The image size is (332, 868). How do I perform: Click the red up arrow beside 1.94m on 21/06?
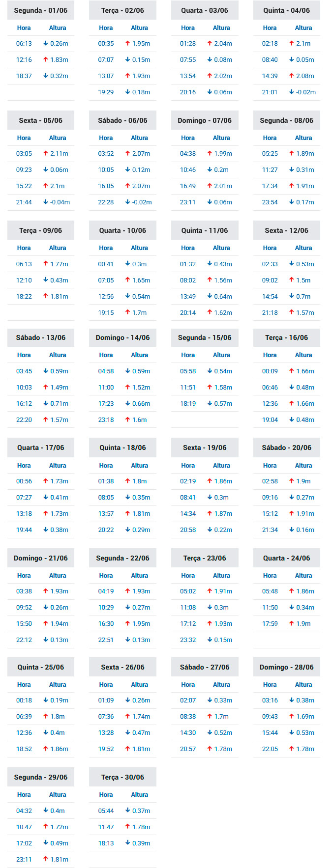[46, 623]
